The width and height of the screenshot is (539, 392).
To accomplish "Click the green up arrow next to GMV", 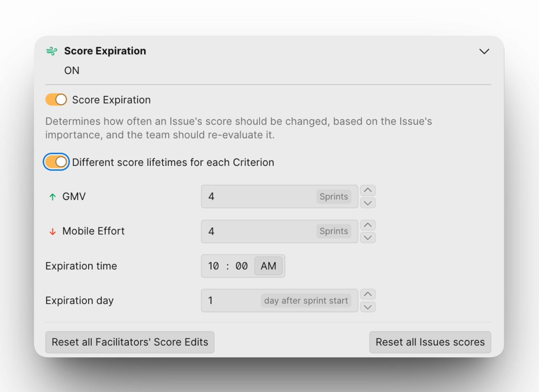I will (x=52, y=197).
